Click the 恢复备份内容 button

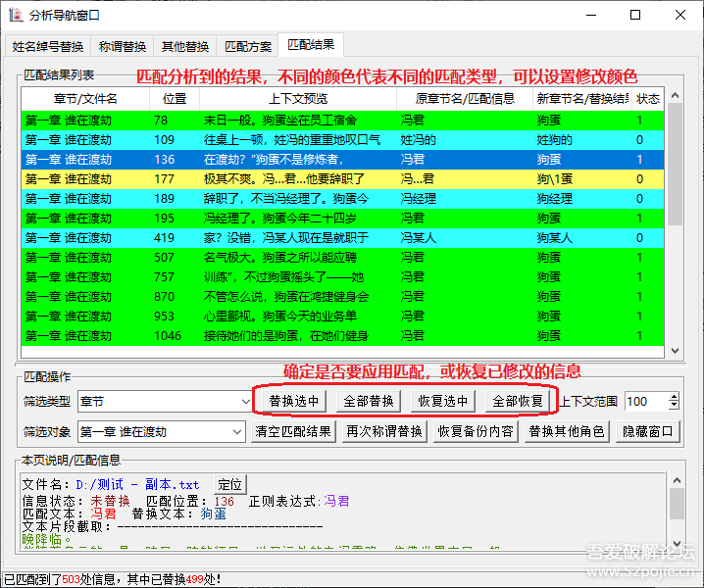(x=476, y=431)
